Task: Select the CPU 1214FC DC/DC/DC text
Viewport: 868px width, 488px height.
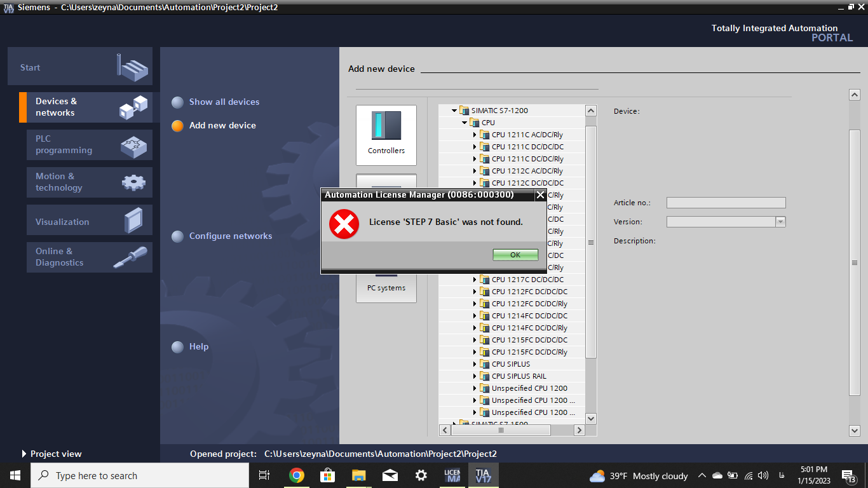Action: [x=530, y=316]
